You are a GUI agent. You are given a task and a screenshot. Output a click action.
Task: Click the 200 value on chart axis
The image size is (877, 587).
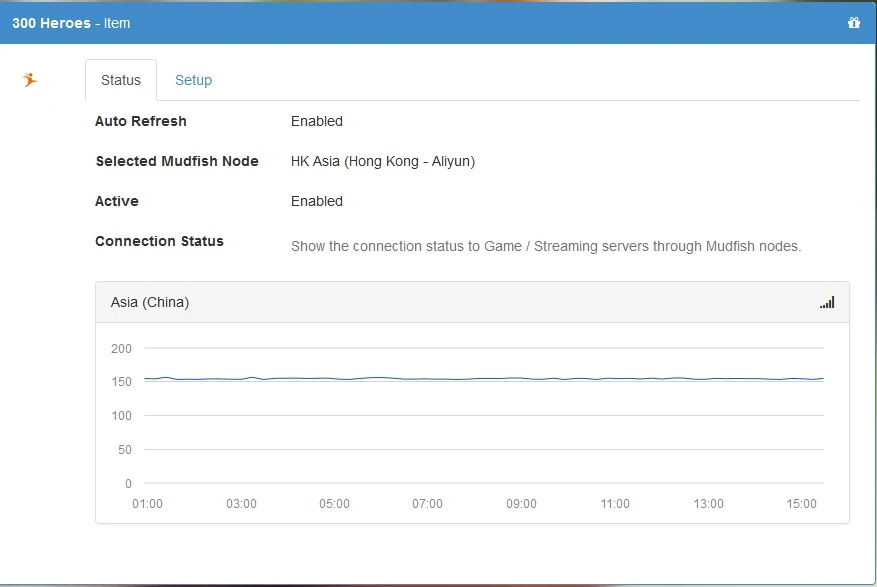[122, 349]
